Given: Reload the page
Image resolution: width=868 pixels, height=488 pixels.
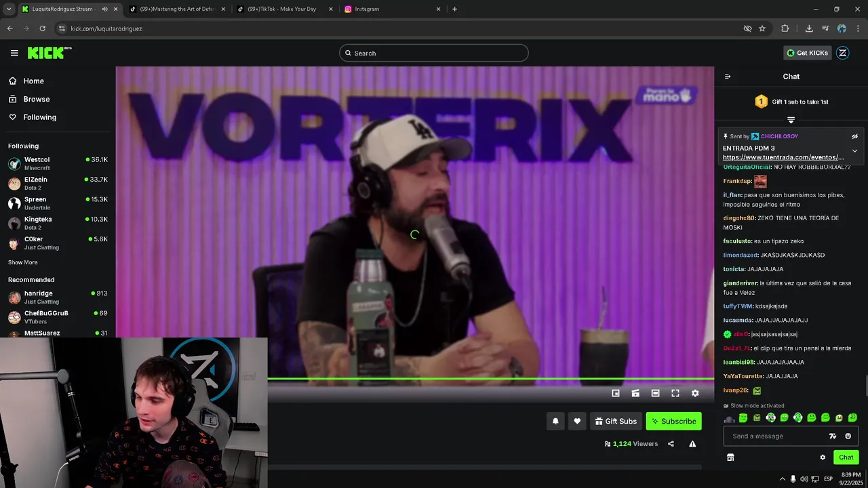Looking at the screenshot, I should (42, 28).
